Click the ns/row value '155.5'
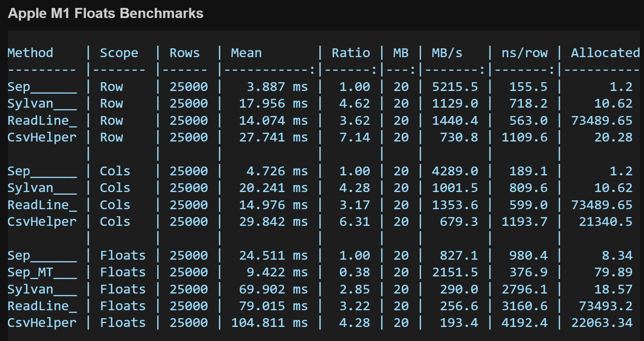644x341 pixels. tap(528, 87)
